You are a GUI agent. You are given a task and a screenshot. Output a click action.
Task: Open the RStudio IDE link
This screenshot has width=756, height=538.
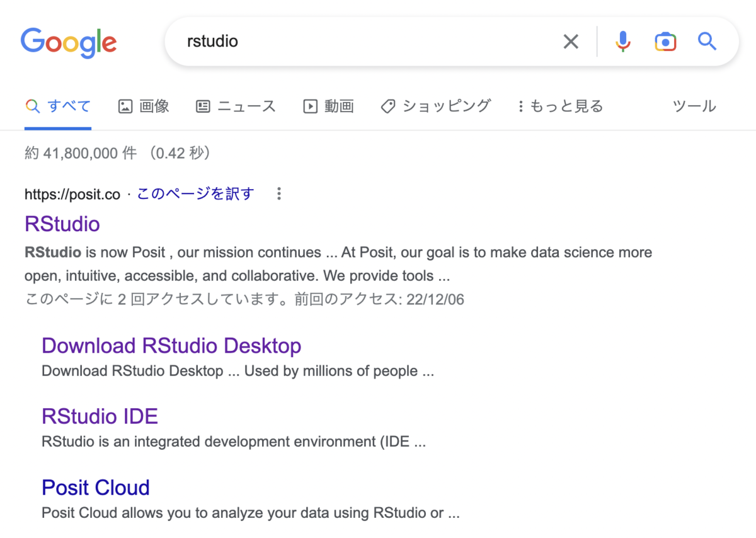(100, 416)
